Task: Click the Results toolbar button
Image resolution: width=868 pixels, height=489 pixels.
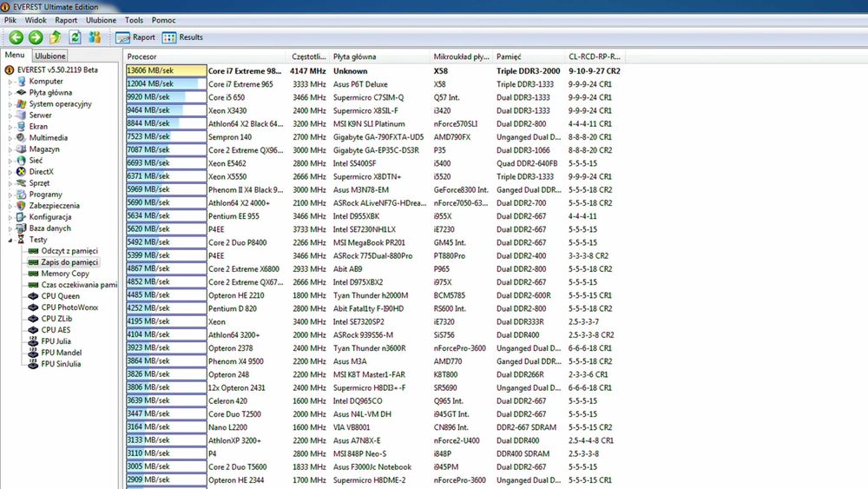Action: click(182, 37)
